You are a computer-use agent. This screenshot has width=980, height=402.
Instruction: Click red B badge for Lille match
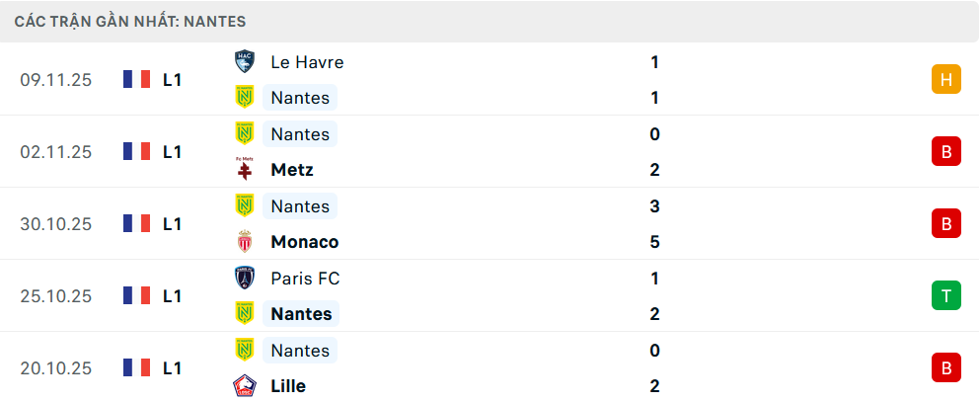point(945,367)
